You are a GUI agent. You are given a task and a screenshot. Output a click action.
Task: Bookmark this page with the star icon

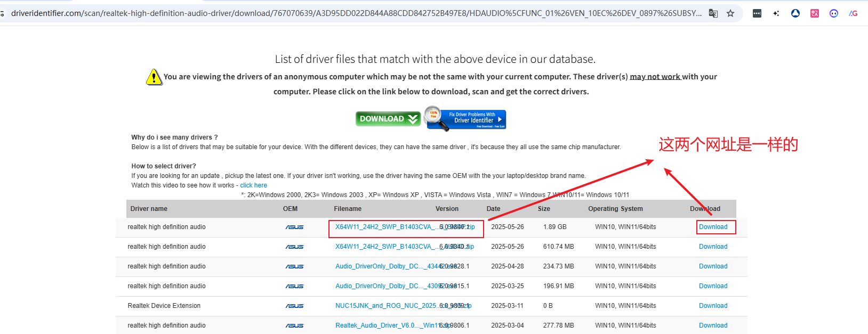[x=730, y=13]
